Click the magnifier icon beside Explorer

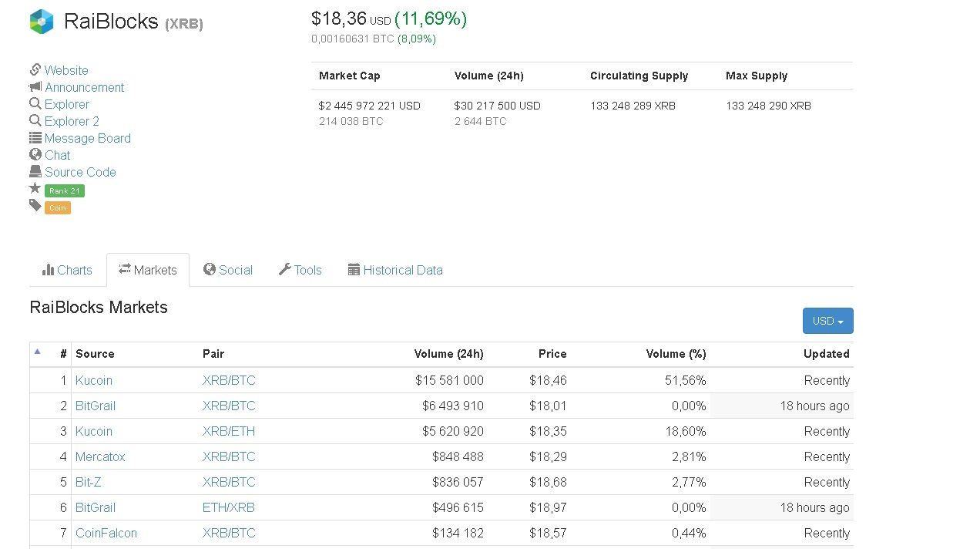click(35, 103)
